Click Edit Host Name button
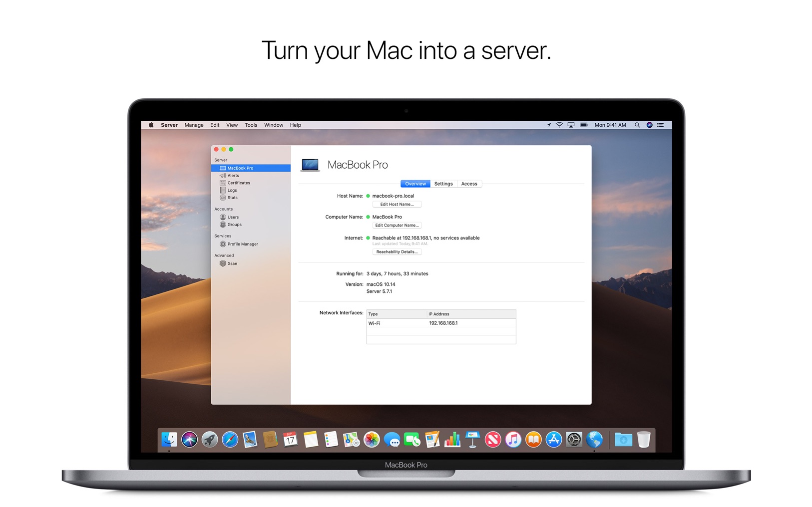The height and width of the screenshot is (507, 812). pos(397,205)
